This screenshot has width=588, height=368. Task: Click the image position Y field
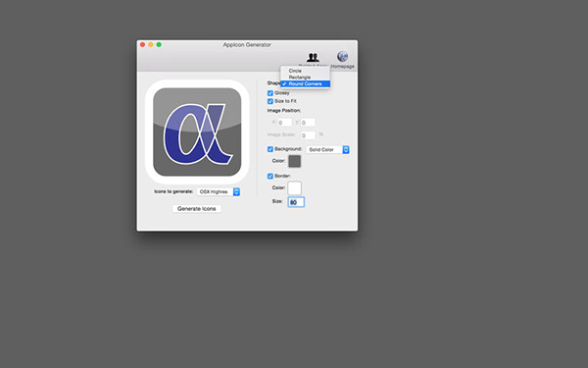[308, 123]
